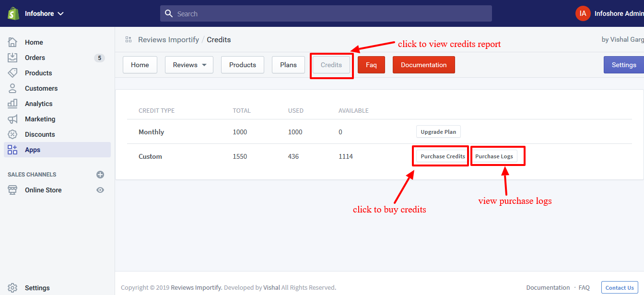The height and width of the screenshot is (295, 644).
Task: Open the Purchase Logs button
Action: [494, 156]
